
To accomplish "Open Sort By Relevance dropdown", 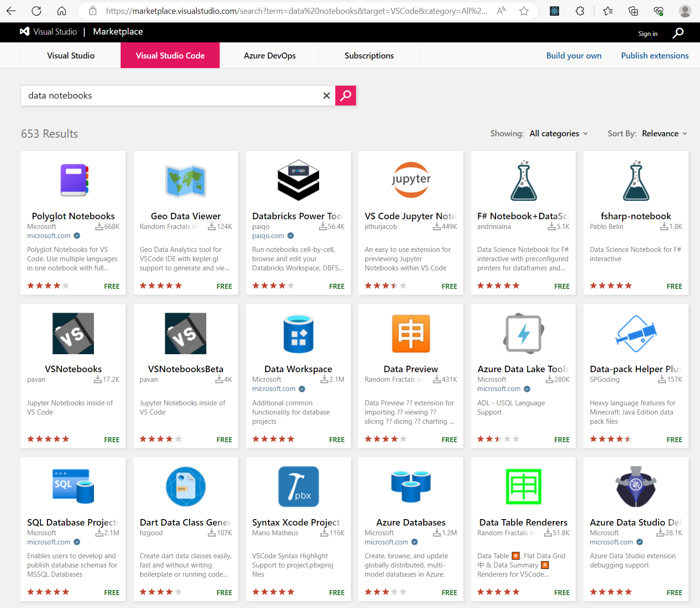I will 665,134.
